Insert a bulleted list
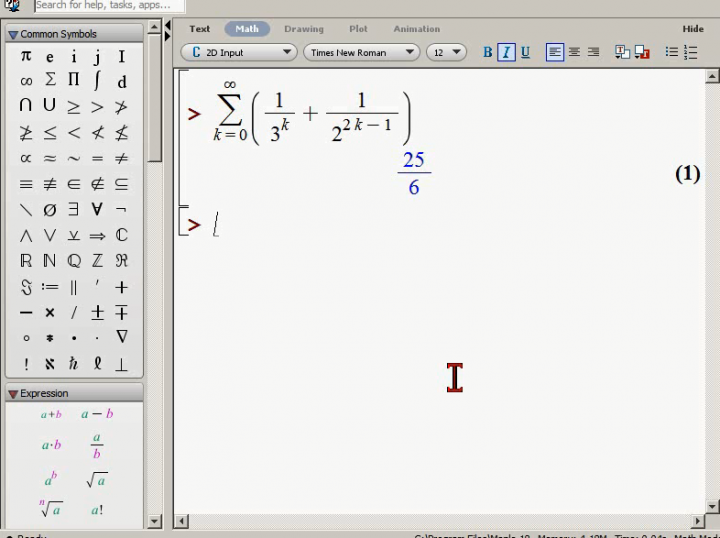The width and height of the screenshot is (720, 538). click(x=672, y=52)
